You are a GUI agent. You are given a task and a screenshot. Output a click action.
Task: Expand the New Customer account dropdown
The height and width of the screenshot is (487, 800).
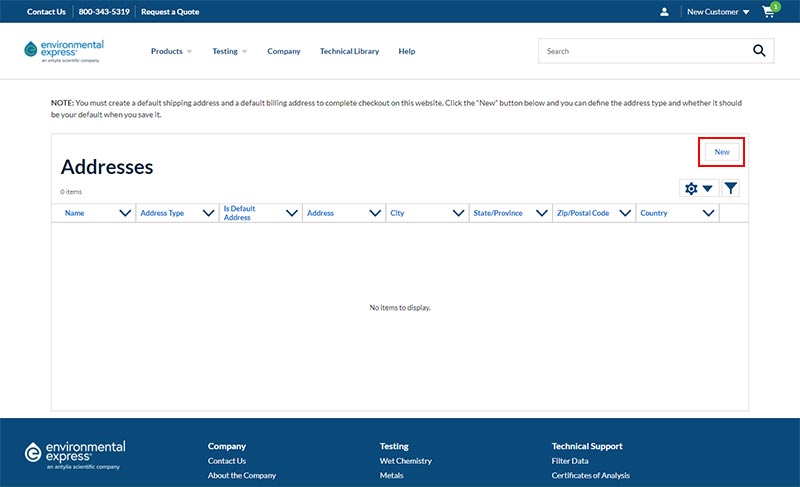point(718,12)
